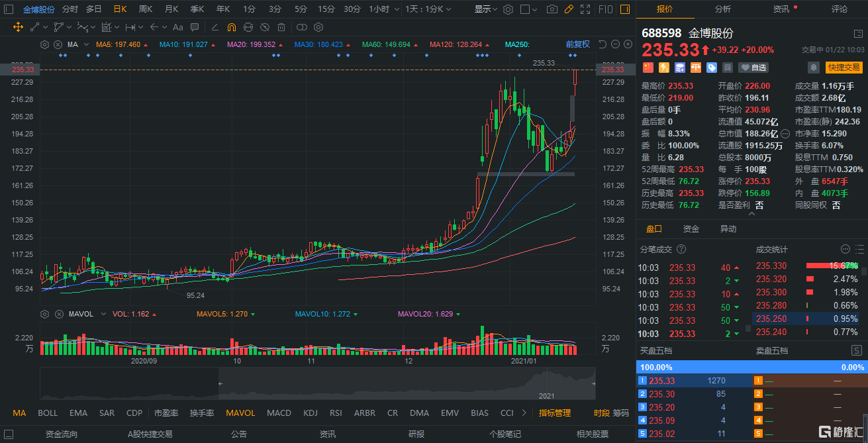Open chart settings gear in top bar
The image size is (868, 443).
click(508, 9)
